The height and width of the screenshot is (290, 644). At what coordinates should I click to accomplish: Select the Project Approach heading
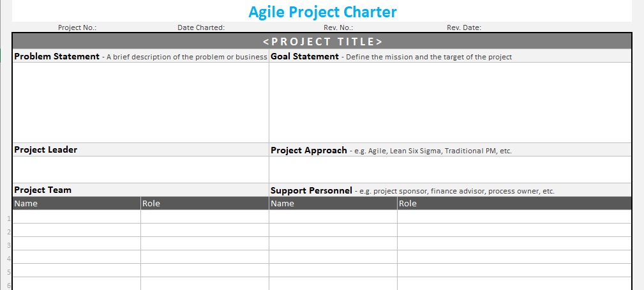(450, 150)
